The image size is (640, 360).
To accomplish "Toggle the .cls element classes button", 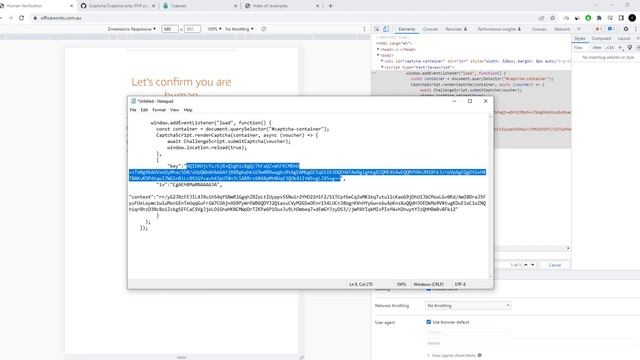I will point(609,48).
